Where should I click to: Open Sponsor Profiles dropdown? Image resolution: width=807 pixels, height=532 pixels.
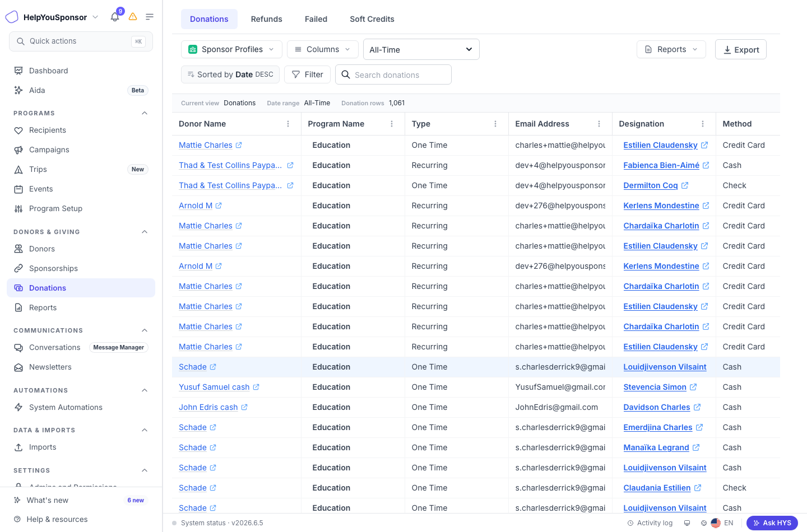[x=231, y=49]
